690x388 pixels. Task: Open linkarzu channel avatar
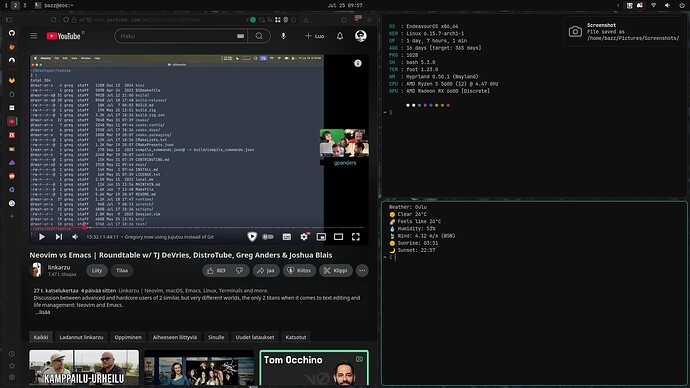pyautogui.click(x=36, y=270)
